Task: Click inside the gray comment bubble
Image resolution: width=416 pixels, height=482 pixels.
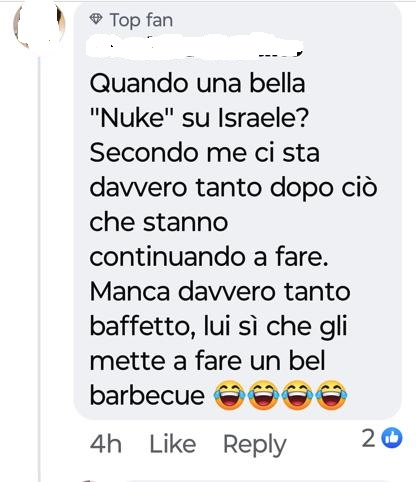Action: click(x=237, y=211)
